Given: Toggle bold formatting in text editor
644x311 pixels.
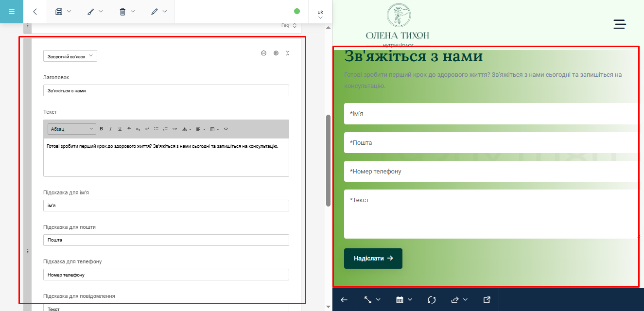Looking at the screenshot, I should (x=102, y=129).
